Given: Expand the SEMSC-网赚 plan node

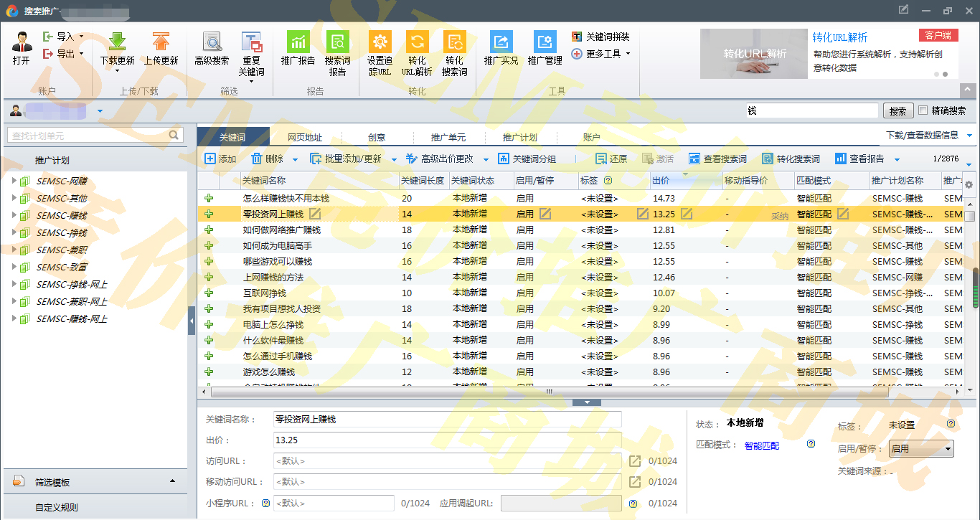Looking at the screenshot, I should click(14, 181).
